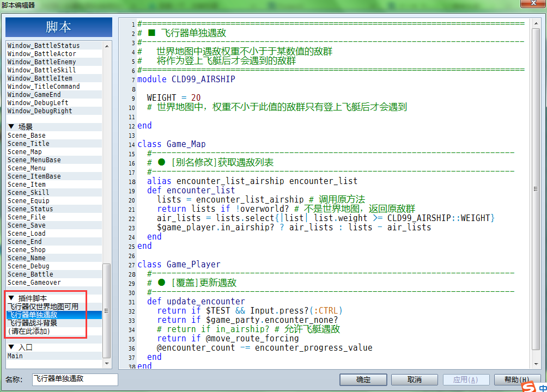Image resolution: width=547 pixels, height=392 pixels.
Task: Collapse the 入口 section triangle
Action: 11,347
